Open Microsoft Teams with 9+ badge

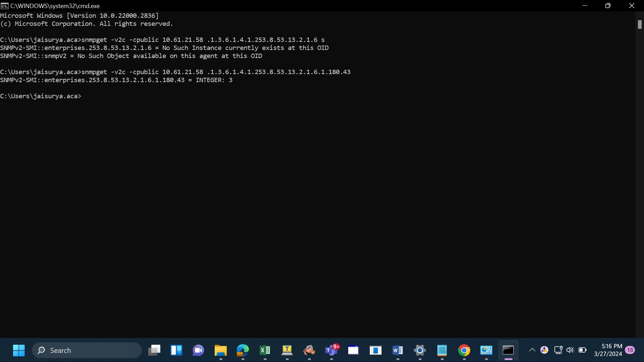point(332,350)
